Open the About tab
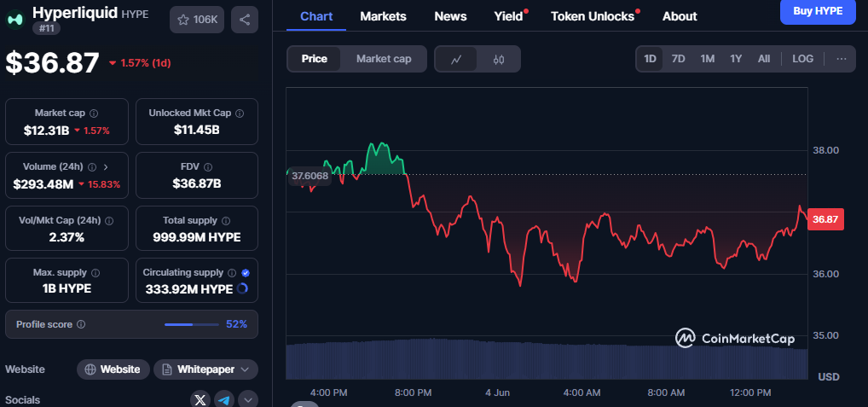 click(x=680, y=16)
